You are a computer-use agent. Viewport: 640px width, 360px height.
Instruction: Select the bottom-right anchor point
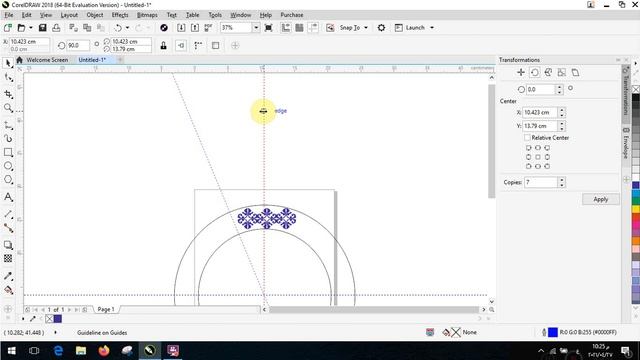point(547,166)
